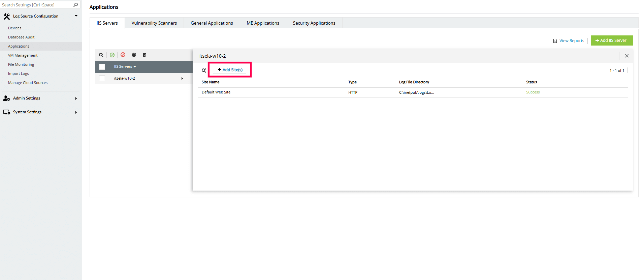Click the Status column header
This screenshot has width=644, height=280.
[532, 82]
